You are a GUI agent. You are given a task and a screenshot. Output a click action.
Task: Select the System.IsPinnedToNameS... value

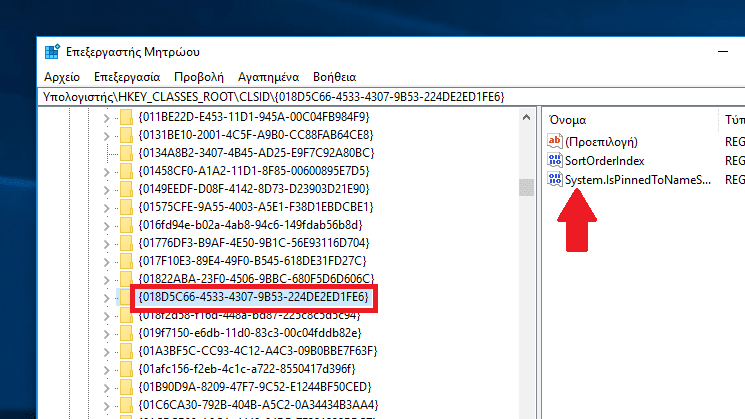tap(638, 180)
